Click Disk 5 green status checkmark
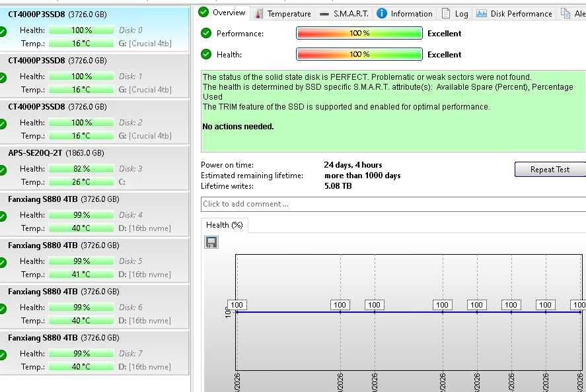586x392 pixels. tap(3, 263)
